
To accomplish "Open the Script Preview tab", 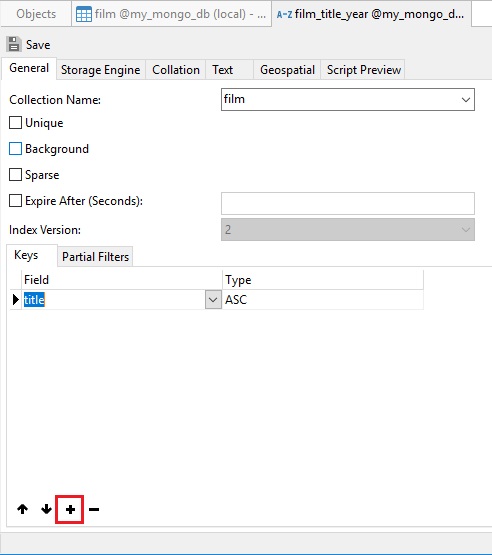I will point(364,70).
